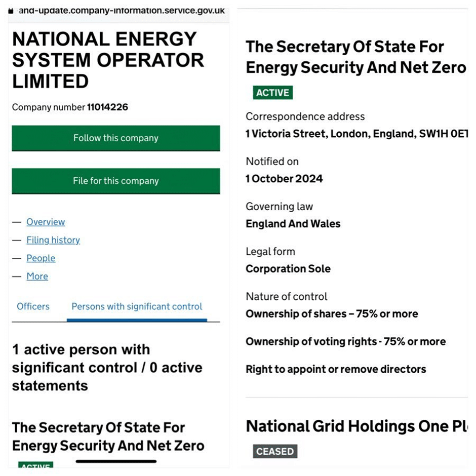476x476 pixels.
Task: Click the File for this company button
Action: 116,181
